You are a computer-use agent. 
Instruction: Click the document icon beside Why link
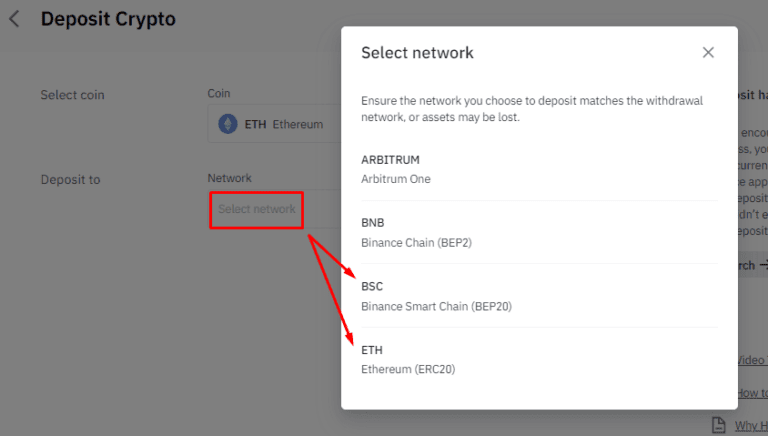719,425
